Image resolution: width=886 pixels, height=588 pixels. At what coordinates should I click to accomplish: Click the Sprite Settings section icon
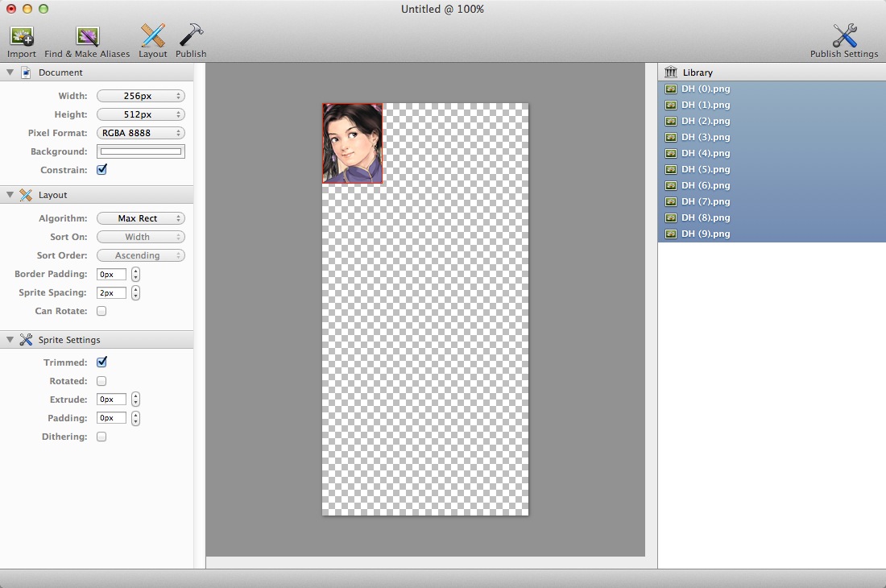click(26, 340)
